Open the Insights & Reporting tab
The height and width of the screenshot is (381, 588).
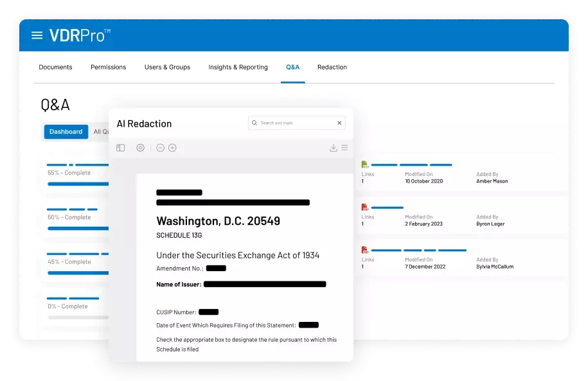pos(238,67)
